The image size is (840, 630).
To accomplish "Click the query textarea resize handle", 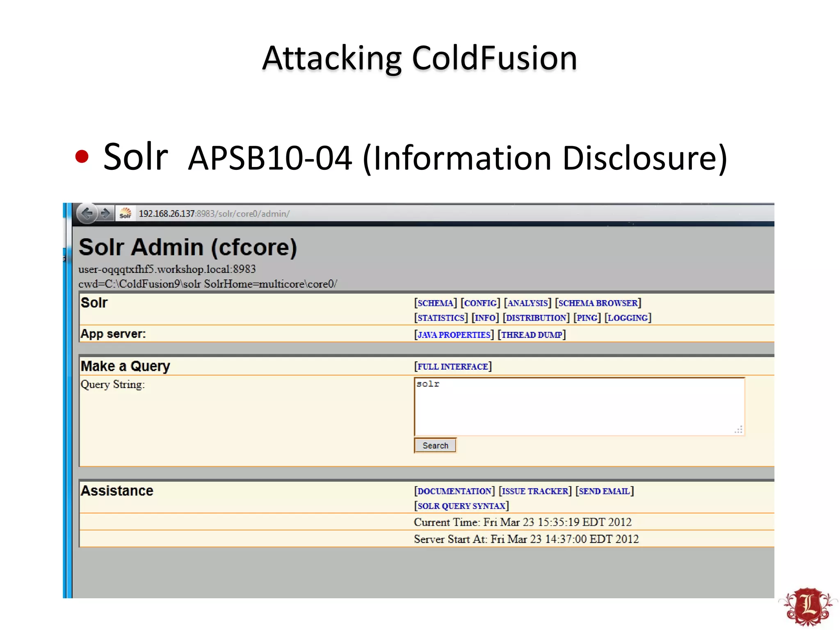I will (x=739, y=429).
